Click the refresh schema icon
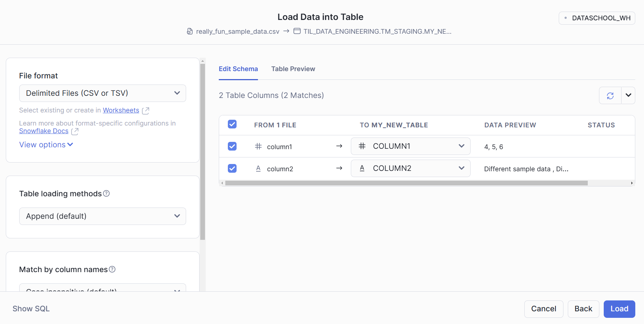Image resolution: width=644 pixels, height=324 pixels. (x=610, y=95)
